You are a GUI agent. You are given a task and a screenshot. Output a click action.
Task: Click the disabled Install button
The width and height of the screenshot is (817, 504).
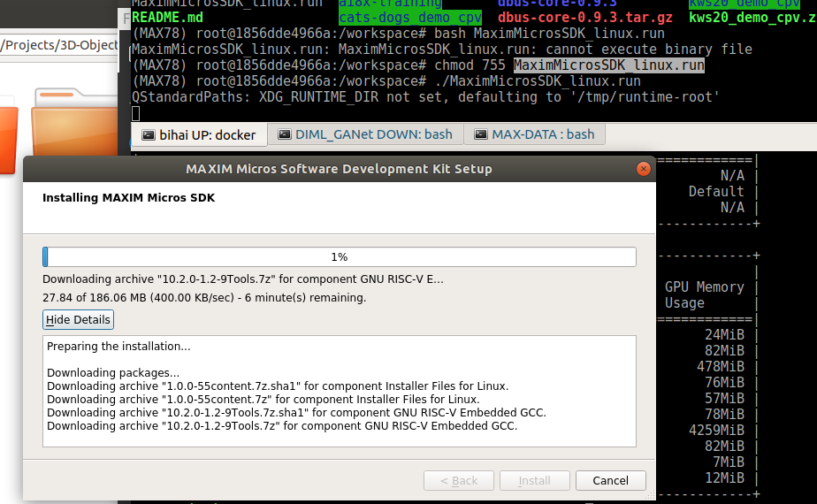[x=535, y=480]
